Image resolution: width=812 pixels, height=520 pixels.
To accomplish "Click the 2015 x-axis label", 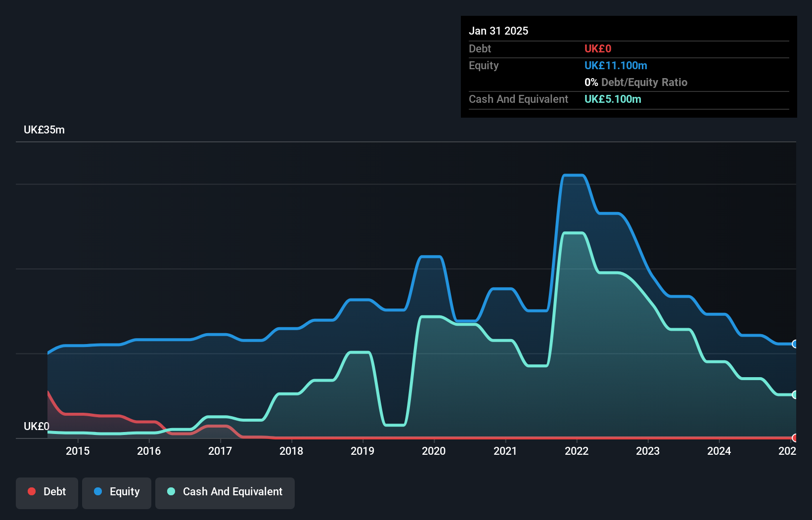I will point(78,451).
